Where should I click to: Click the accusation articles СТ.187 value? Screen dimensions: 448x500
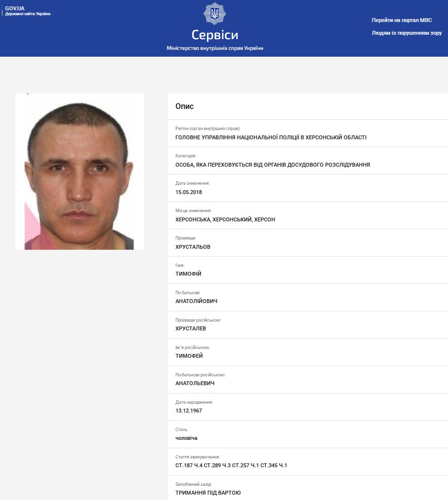[x=231, y=466]
